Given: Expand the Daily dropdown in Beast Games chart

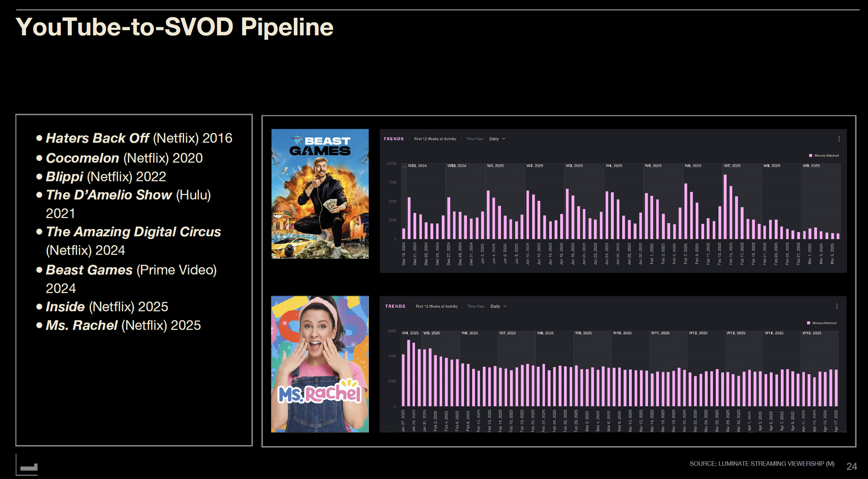Looking at the screenshot, I should click(497, 139).
